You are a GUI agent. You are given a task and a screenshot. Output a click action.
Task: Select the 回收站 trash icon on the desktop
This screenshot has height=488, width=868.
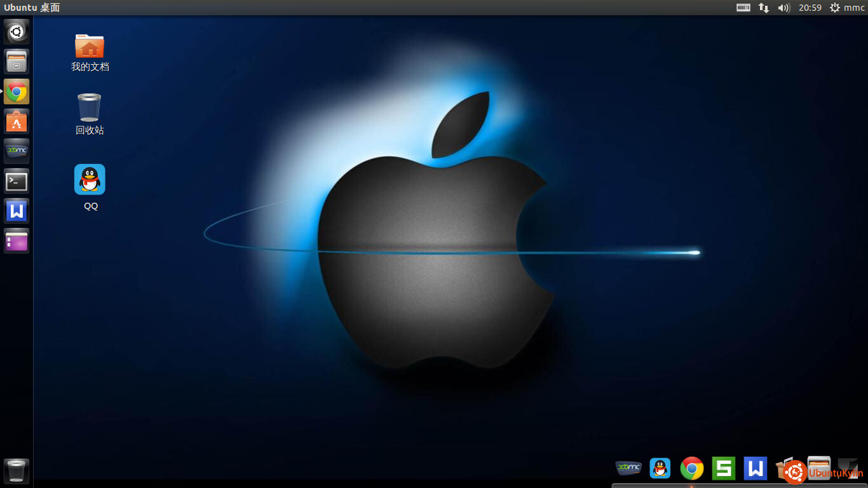point(90,108)
